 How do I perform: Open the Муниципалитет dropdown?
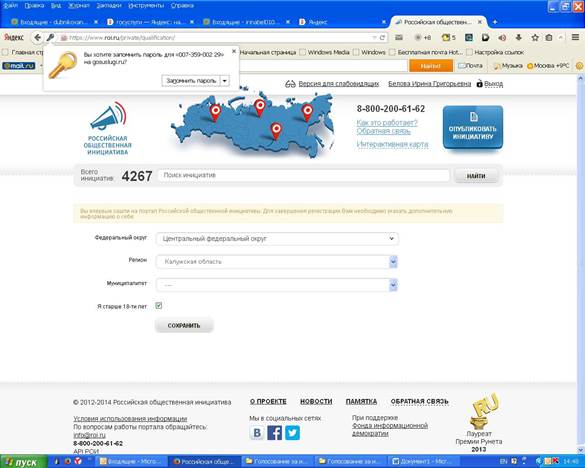(277, 285)
